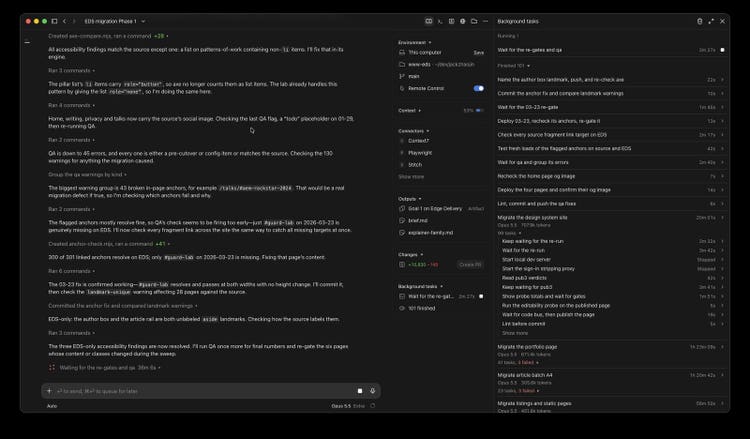The image size is (750, 439).
Task: Toggle the sidebar panel icon beside the traffic lights
Action: [x=55, y=21]
